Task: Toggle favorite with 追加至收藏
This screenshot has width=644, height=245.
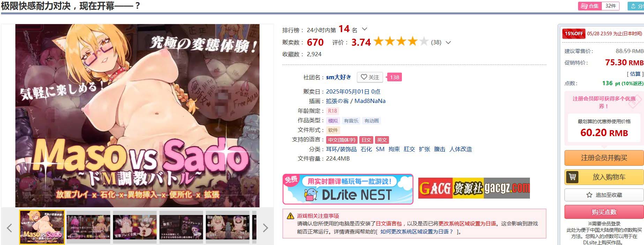Action: point(604,195)
